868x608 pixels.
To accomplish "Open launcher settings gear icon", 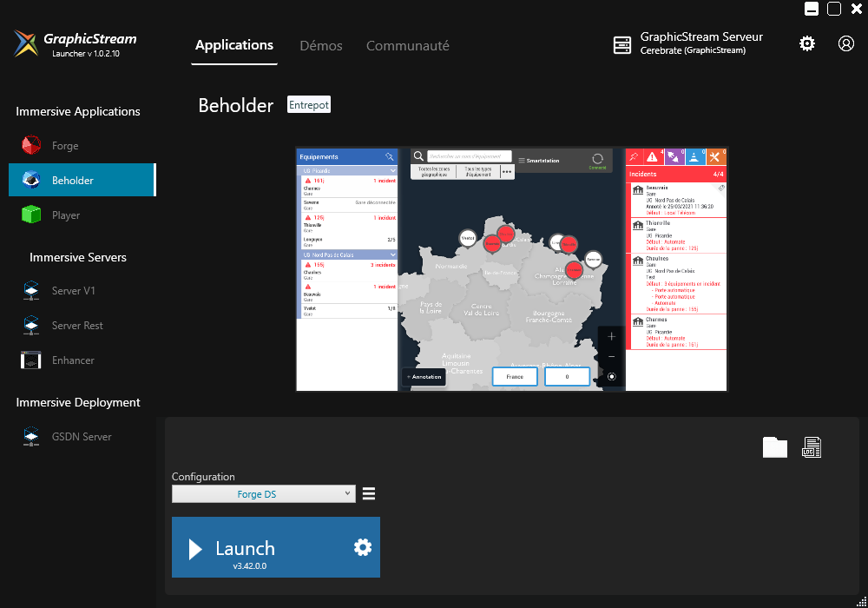I will tap(807, 43).
